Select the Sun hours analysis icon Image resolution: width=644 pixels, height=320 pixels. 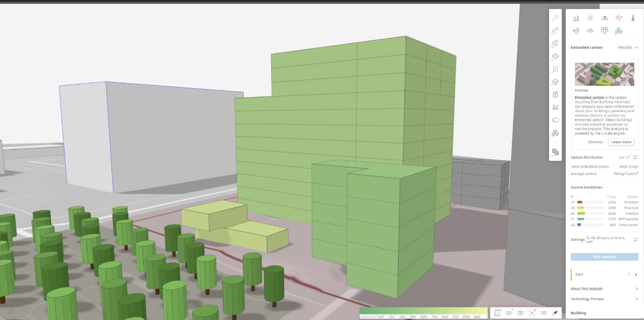(590, 18)
